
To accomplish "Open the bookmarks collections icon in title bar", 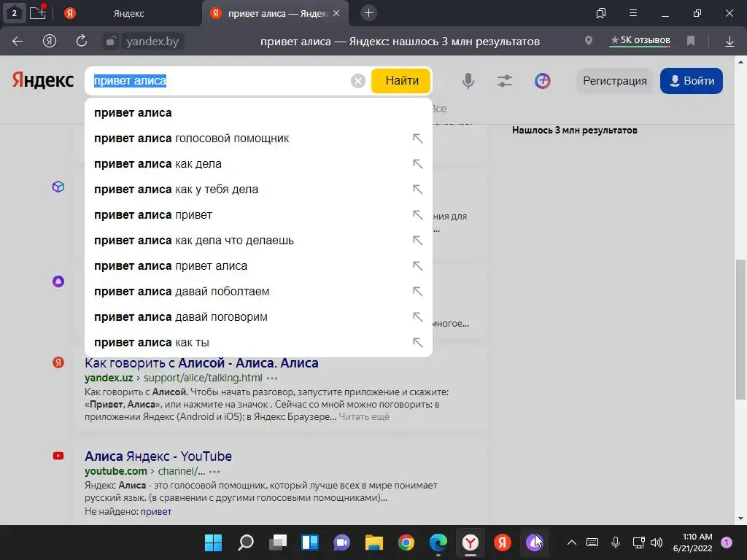I will pyautogui.click(x=601, y=13).
